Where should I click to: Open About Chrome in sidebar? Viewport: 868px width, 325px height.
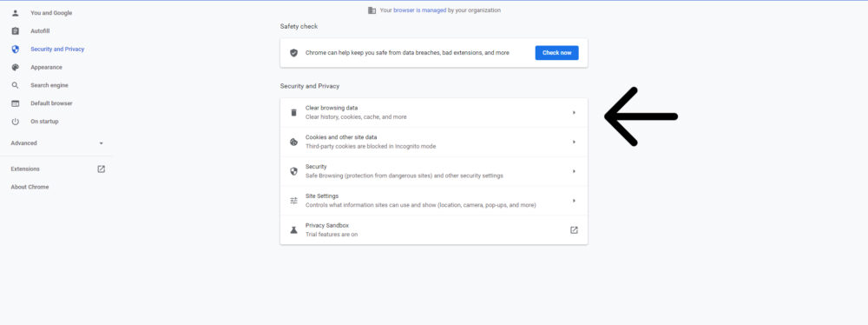click(30, 187)
